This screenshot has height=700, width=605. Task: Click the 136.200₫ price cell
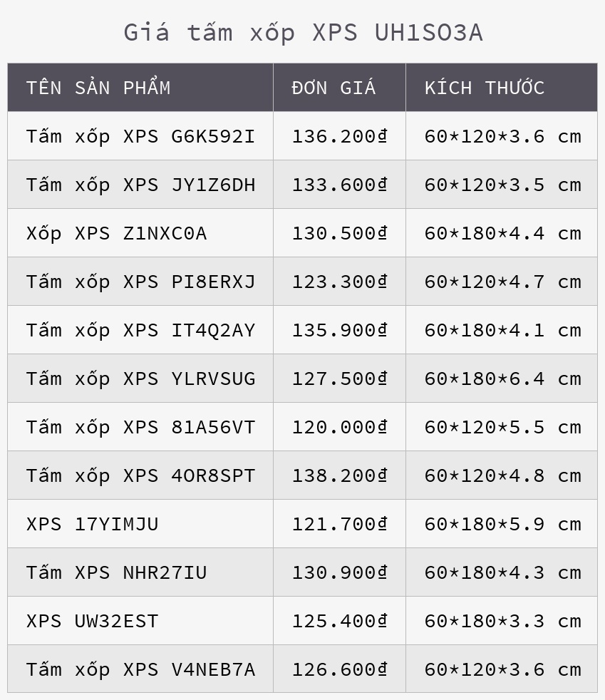pyautogui.click(x=339, y=136)
